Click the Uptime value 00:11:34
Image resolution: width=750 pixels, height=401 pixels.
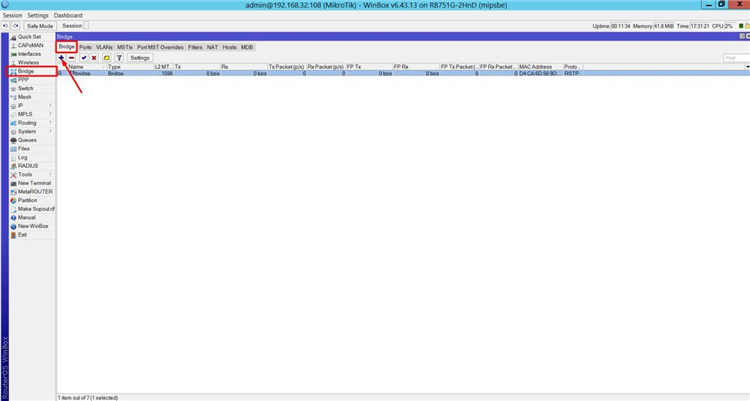pyautogui.click(x=620, y=26)
